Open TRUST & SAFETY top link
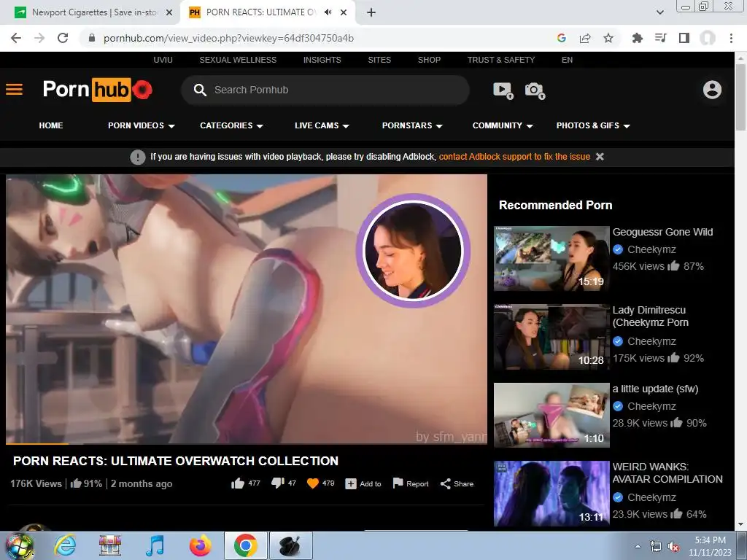The width and height of the screenshot is (747, 560). click(500, 60)
